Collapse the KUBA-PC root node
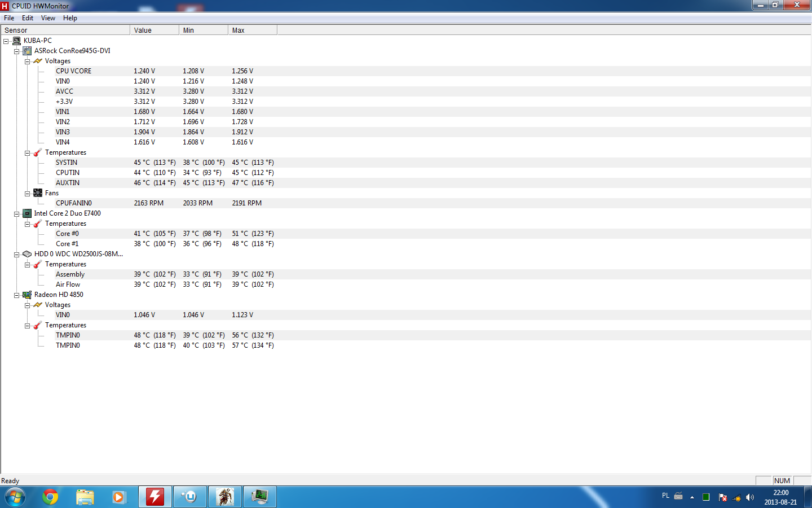Image resolution: width=812 pixels, height=508 pixels. click(x=6, y=41)
